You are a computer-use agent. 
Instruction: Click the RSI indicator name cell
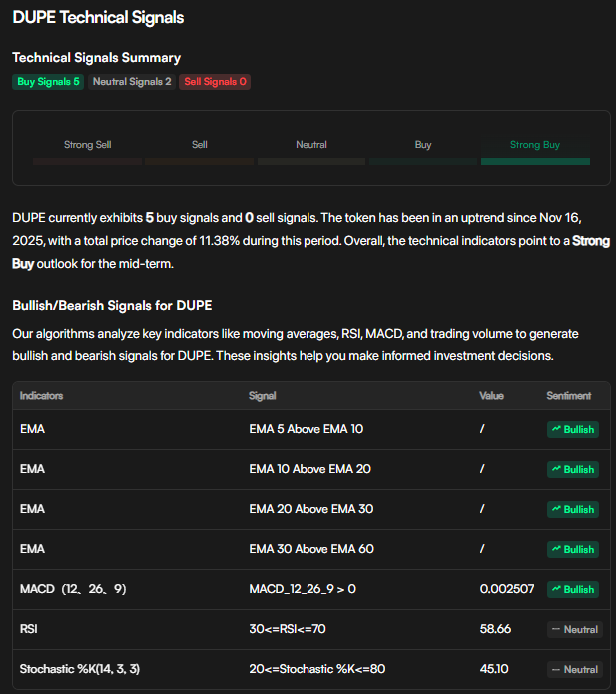(29, 629)
